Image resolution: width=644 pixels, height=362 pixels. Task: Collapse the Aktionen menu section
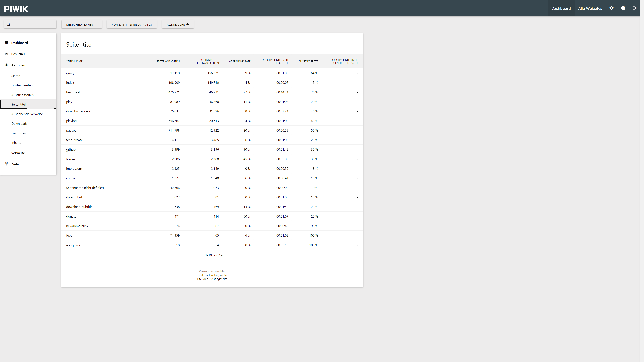coord(18,65)
